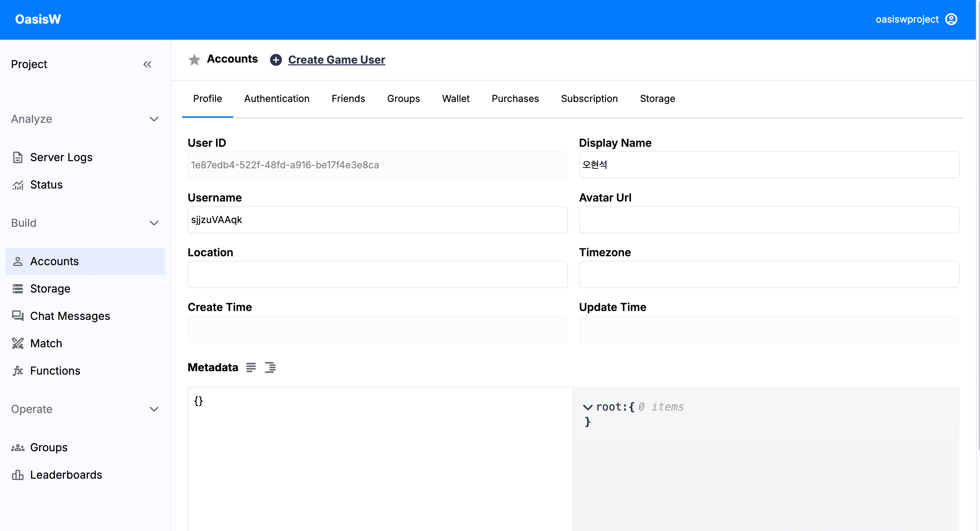Image resolution: width=980 pixels, height=531 pixels.
Task: Switch to the Authentication tab
Action: 277,99
